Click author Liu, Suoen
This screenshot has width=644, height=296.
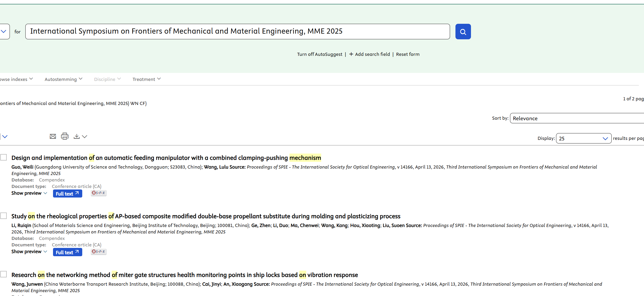point(394,225)
